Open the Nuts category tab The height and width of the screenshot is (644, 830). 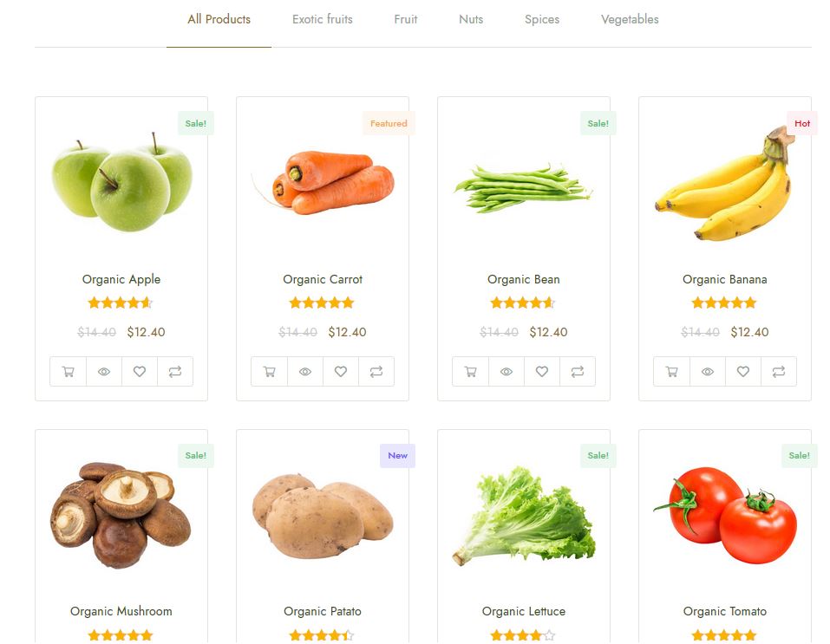471,20
